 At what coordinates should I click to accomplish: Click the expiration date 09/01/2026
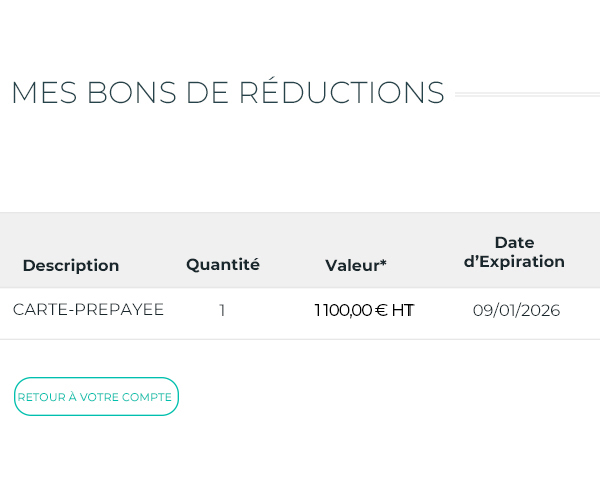[x=516, y=310]
